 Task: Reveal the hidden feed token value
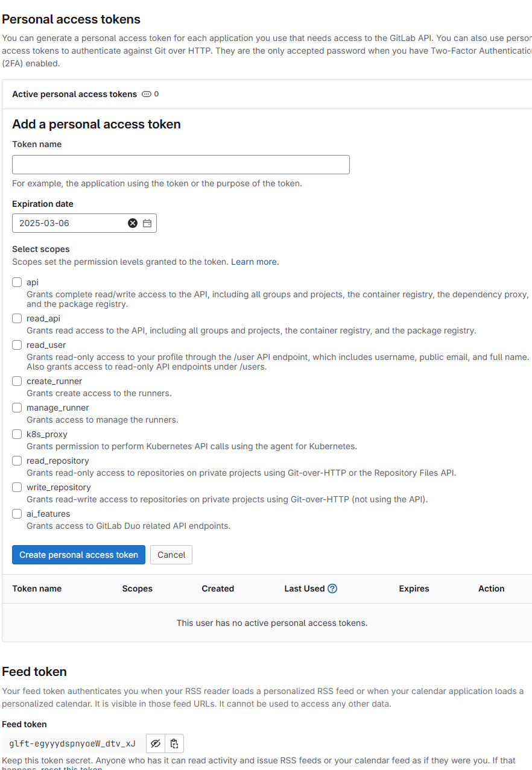pyautogui.click(x=155, y=743)
